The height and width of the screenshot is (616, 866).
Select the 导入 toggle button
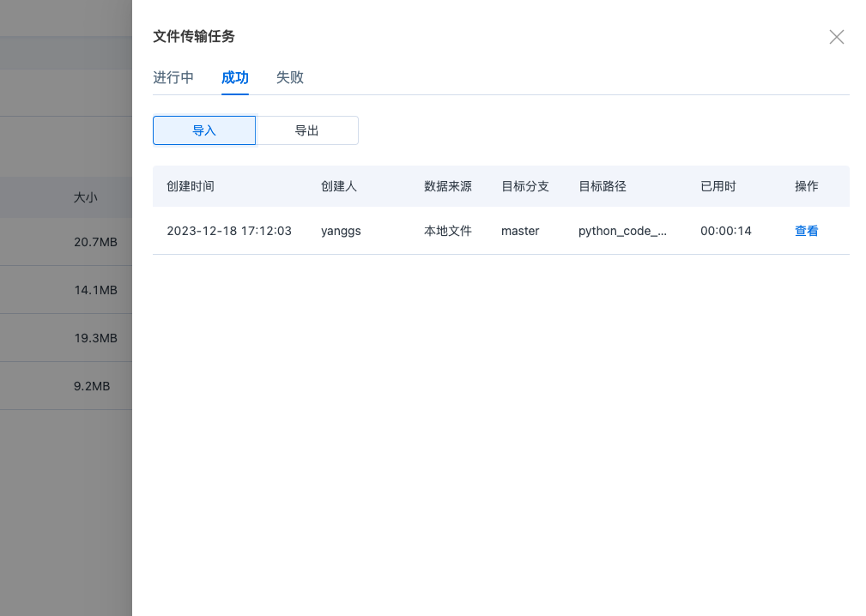click(203, 130)
